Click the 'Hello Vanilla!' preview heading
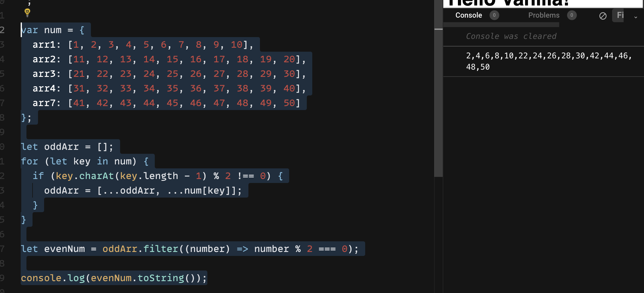 tap(508, 3)
